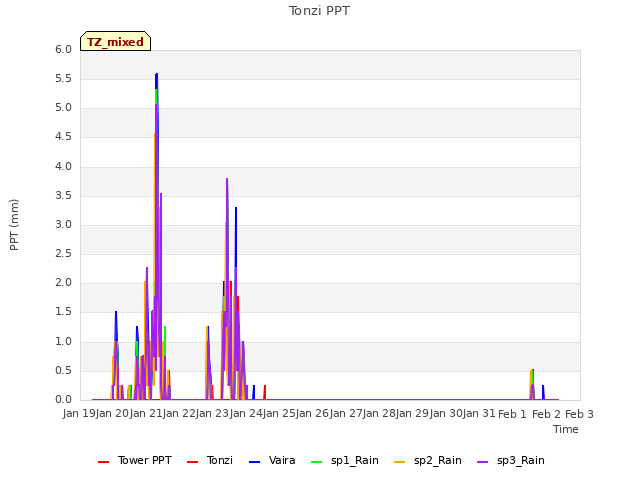Click the isolated red spike near Jan 24
The height and width of the screenshot is (480, 640).
click(x=265, y=392)
